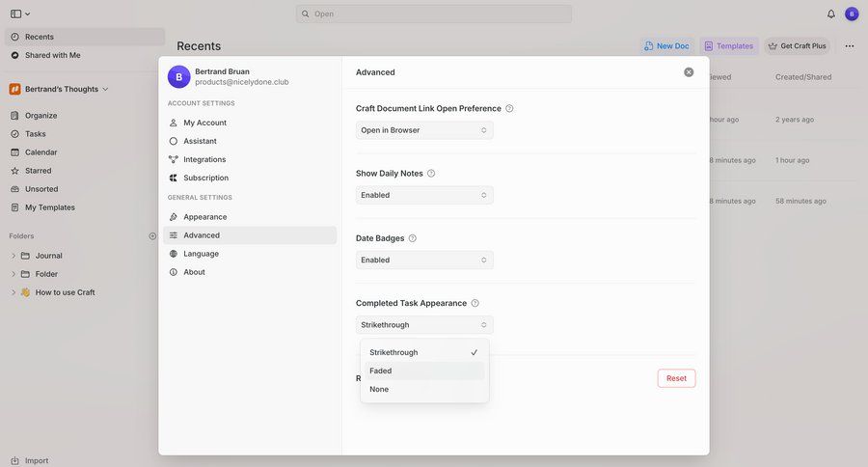Open Shared with Me

85,55
